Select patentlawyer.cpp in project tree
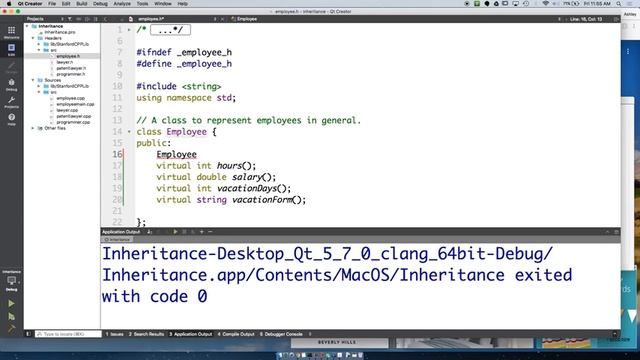The height and width of the screenshot is (360, 640). (73, 116)
